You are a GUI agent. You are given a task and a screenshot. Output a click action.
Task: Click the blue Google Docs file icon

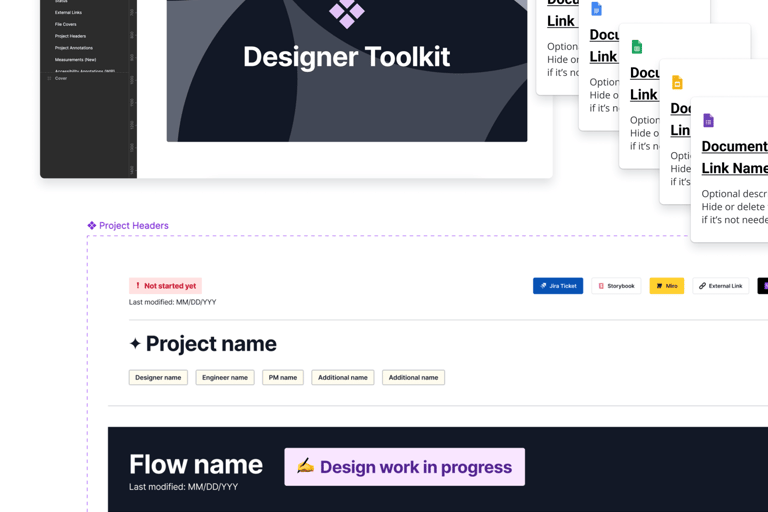[596, 9]
